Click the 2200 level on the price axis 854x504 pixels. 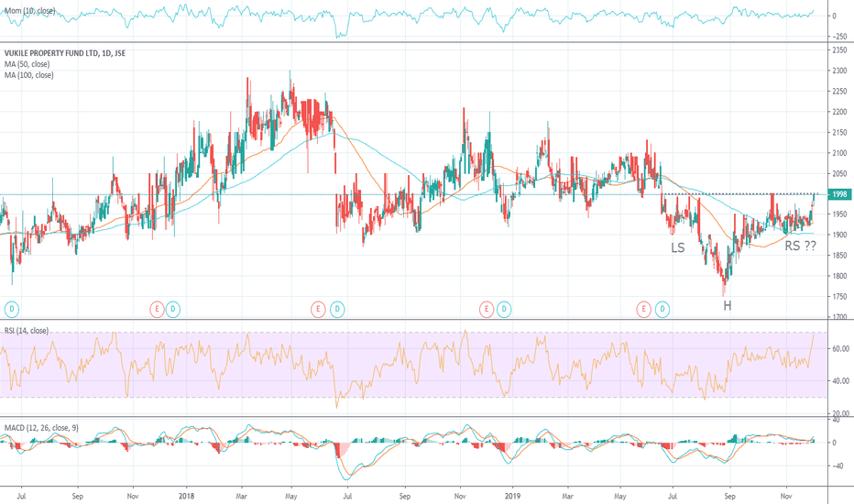(839, 112)
